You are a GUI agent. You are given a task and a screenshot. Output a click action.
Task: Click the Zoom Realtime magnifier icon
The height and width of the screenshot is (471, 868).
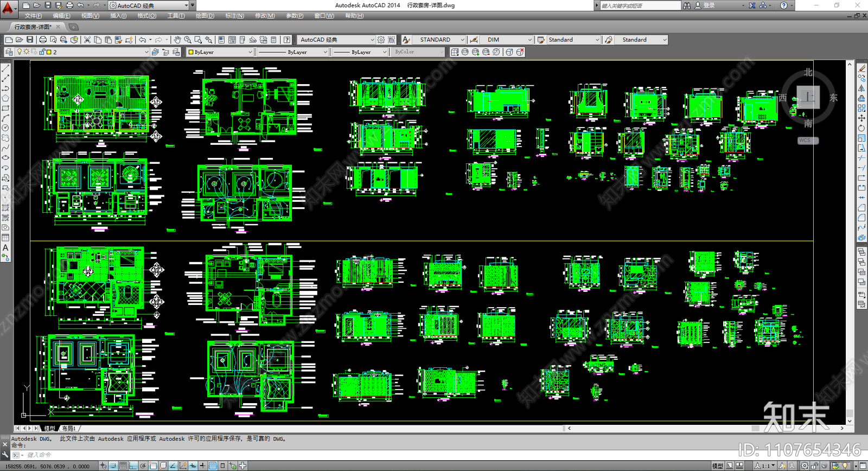click(x=188, y=40)
